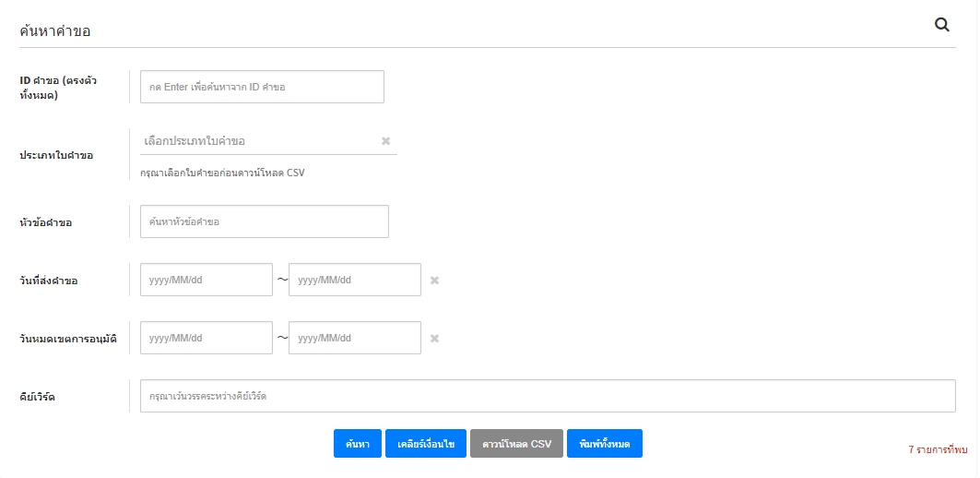Click the ดาวน์โหลด CSV button
The height and width of the screenshot is (478, 980).
coord(516,444)
